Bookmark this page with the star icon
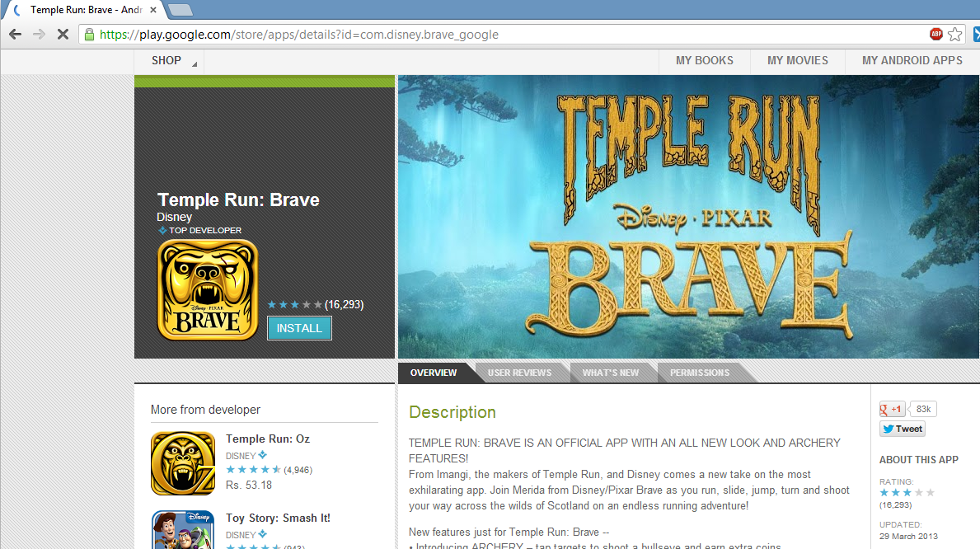 pos(955,35)
